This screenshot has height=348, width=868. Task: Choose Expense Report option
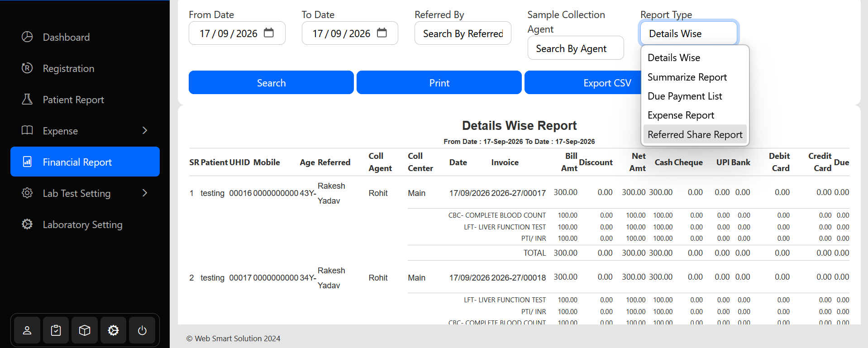pos(695,115)
